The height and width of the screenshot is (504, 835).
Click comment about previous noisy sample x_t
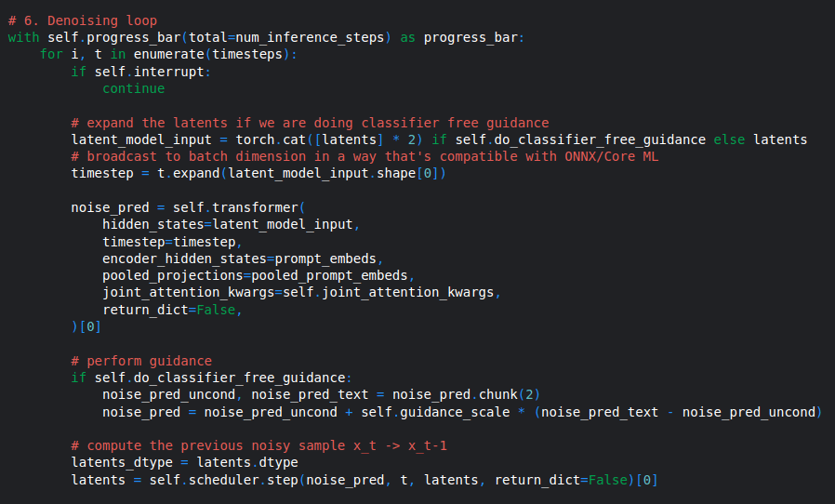click(258, 446)
